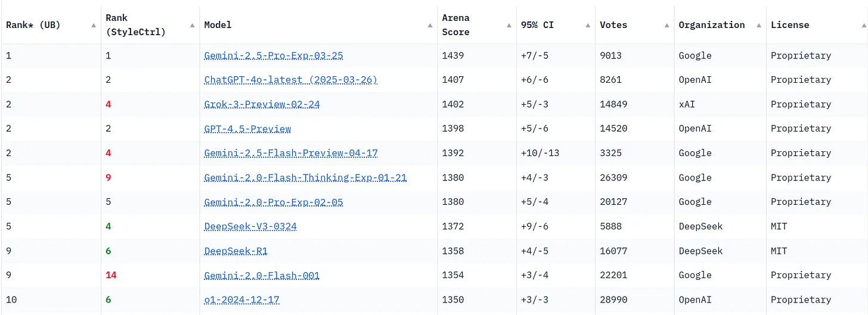Viewport: 868px width, 315px height.
Task: Open Gemini-2.5-Flash-Preview-04-17 link
Action: [x=291, y=153]
